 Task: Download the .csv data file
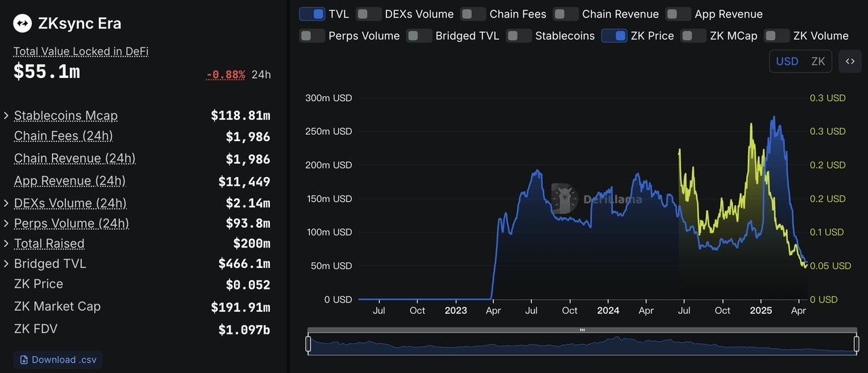(x=58, y=359)
